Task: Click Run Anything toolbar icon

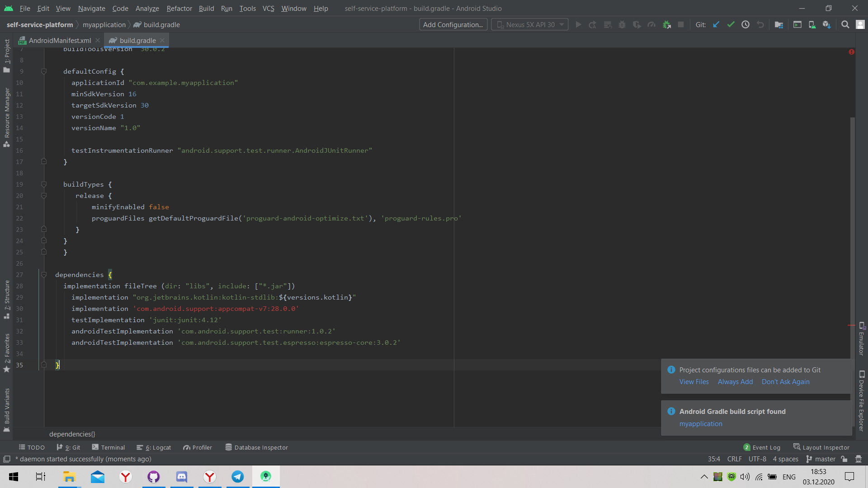Action: 797,25
